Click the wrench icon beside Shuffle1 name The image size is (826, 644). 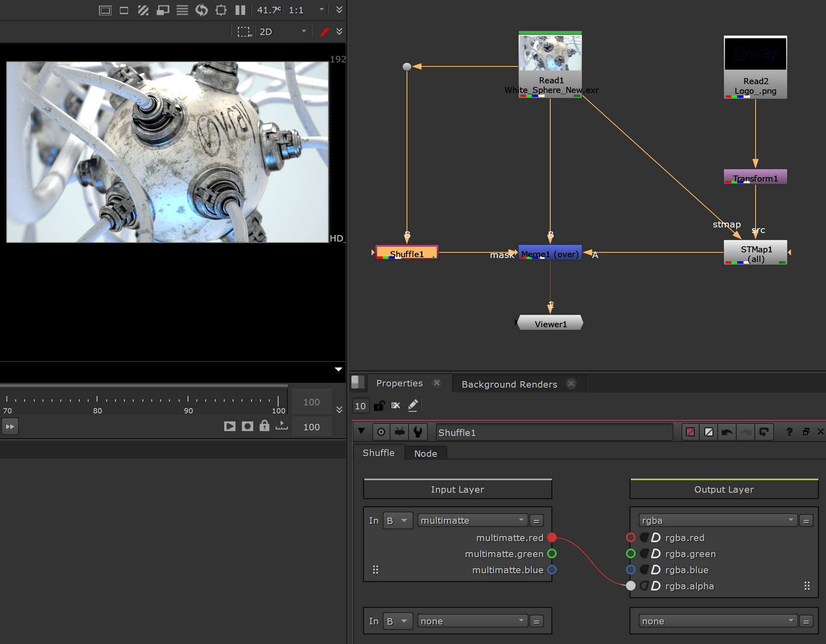(418, 432)
